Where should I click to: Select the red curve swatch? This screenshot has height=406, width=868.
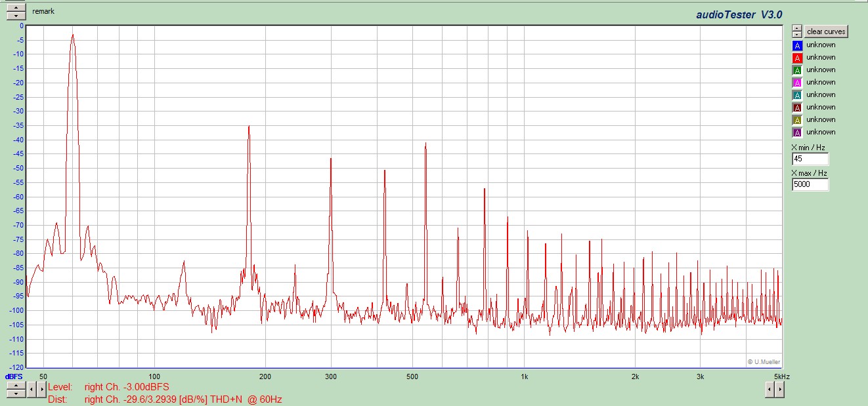797,58
